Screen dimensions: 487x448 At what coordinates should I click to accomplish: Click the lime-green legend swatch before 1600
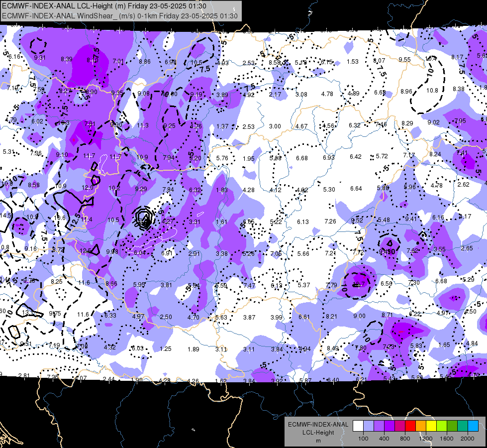click(442, 426)
